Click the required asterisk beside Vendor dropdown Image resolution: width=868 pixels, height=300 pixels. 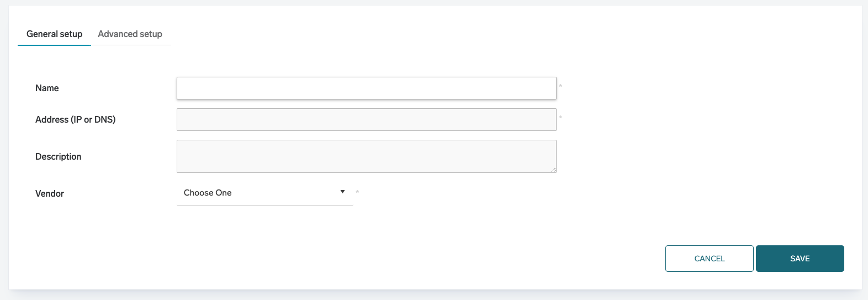pyautogui.click(x=357, y=192)
